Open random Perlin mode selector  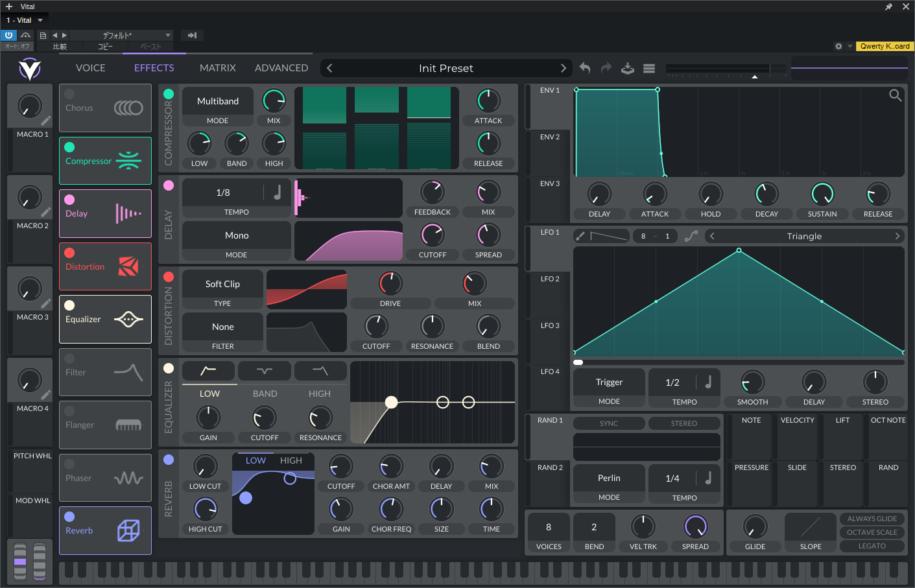(609, 478)
